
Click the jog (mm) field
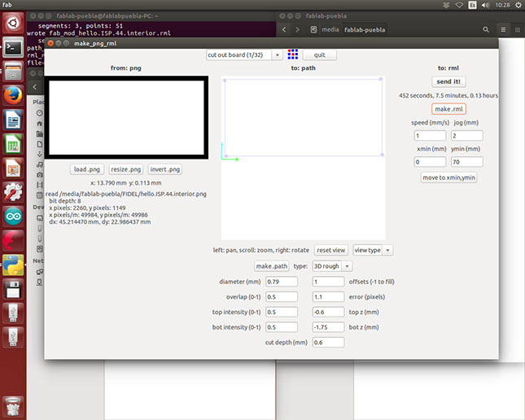point(466,136)
